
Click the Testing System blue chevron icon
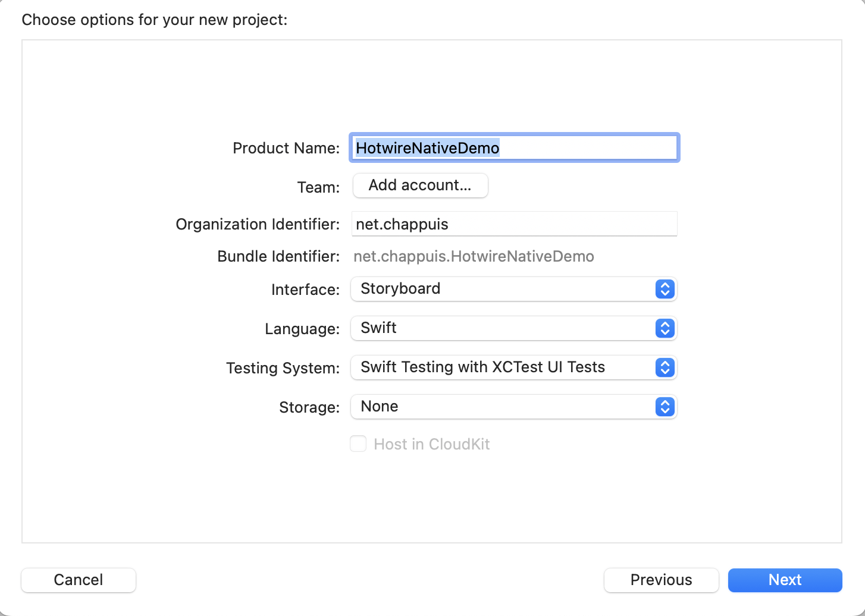point(665,367)
